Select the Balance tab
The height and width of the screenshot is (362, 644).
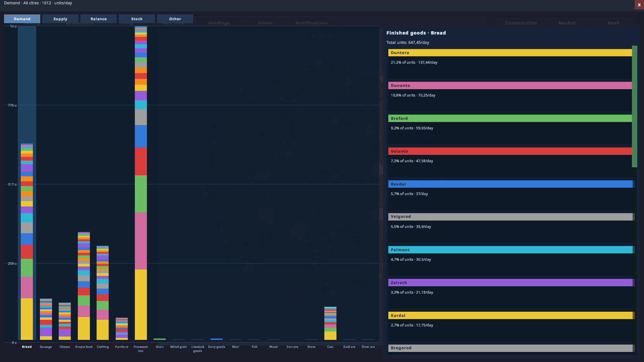coord(99,19)
